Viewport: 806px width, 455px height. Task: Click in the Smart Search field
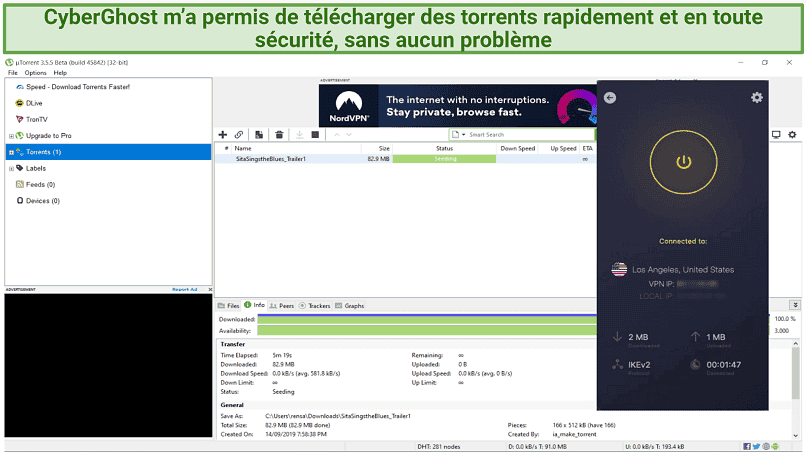[x=529, y=135]
